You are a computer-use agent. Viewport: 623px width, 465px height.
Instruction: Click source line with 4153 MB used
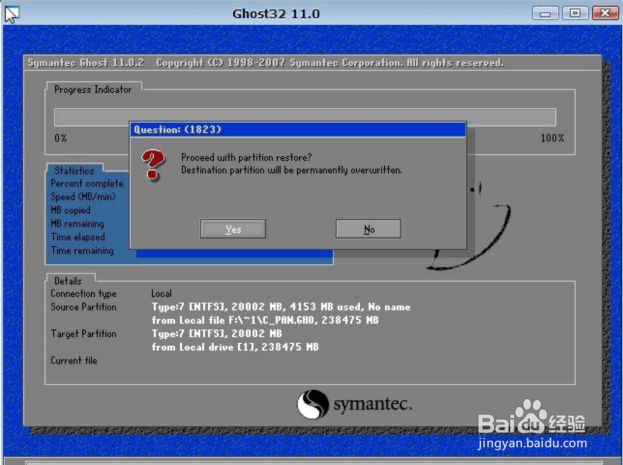(281, 307)
